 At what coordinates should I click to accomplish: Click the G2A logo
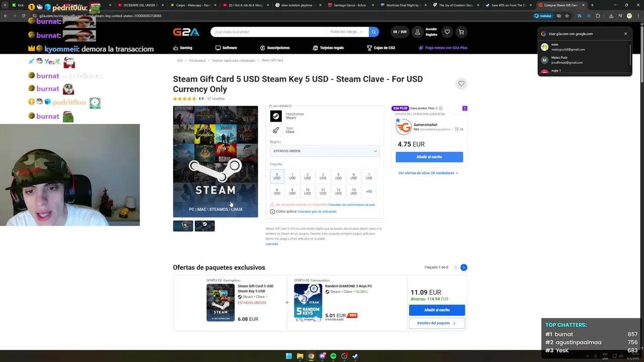[x=186, y=32]
